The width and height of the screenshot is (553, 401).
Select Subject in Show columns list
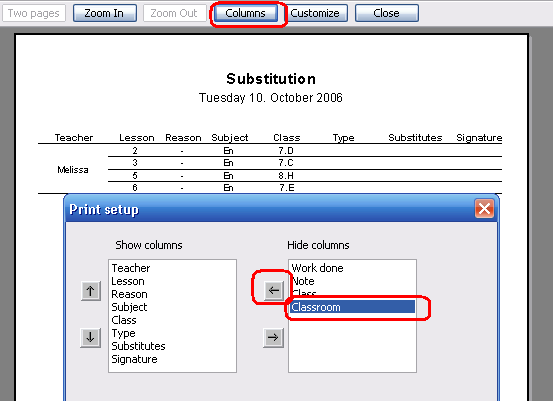coord(129,307)
